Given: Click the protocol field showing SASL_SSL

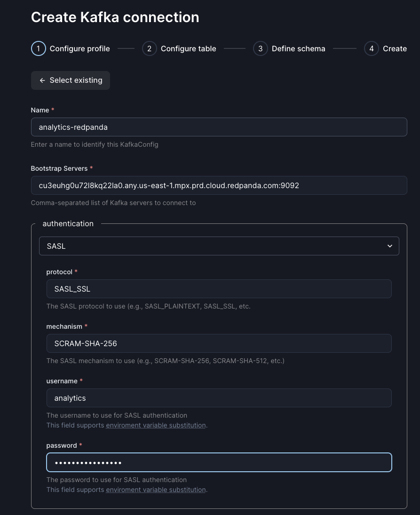Looking at the screenshot, I should (219, 289).
